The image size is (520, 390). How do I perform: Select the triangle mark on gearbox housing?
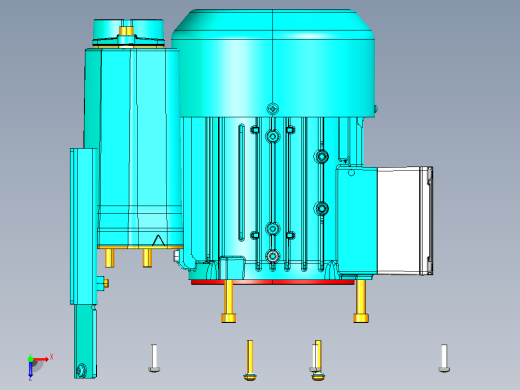(158, 241)
